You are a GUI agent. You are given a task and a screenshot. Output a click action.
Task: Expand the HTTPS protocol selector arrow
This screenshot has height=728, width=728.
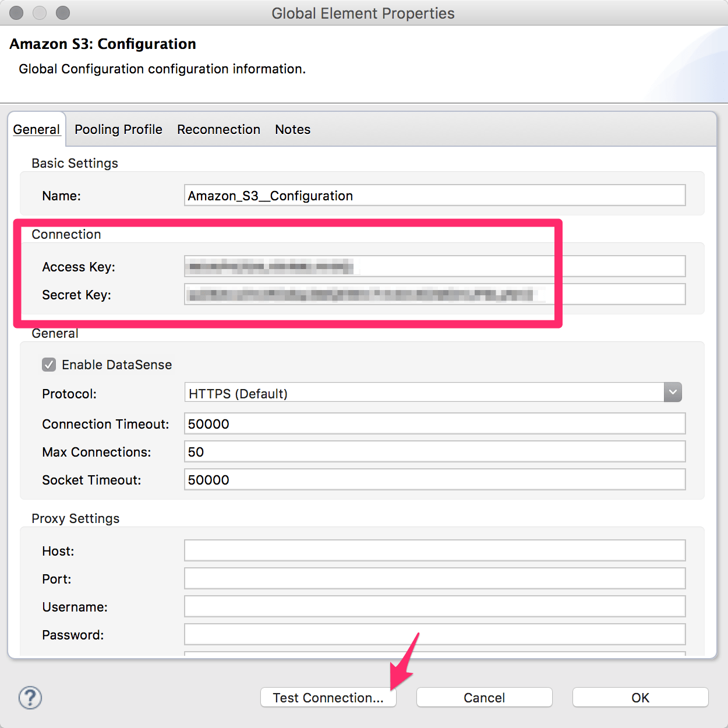[x=673, y=392]
